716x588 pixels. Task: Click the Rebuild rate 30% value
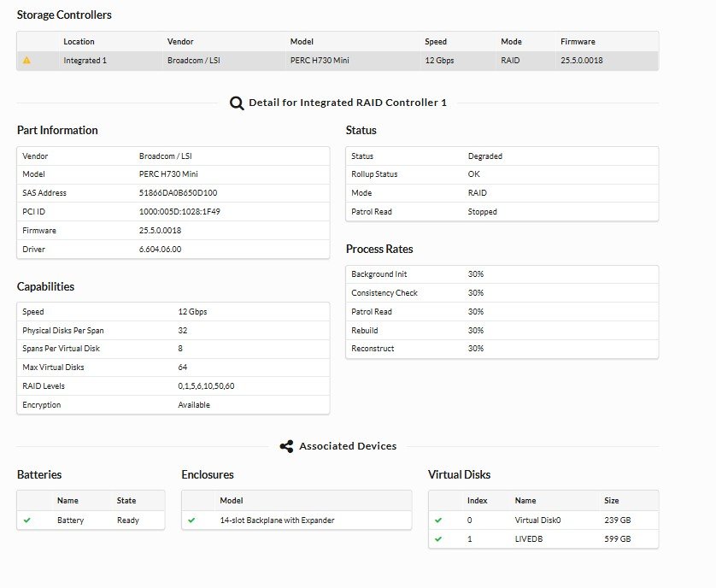pyautogui.click(x=476, y=330)
